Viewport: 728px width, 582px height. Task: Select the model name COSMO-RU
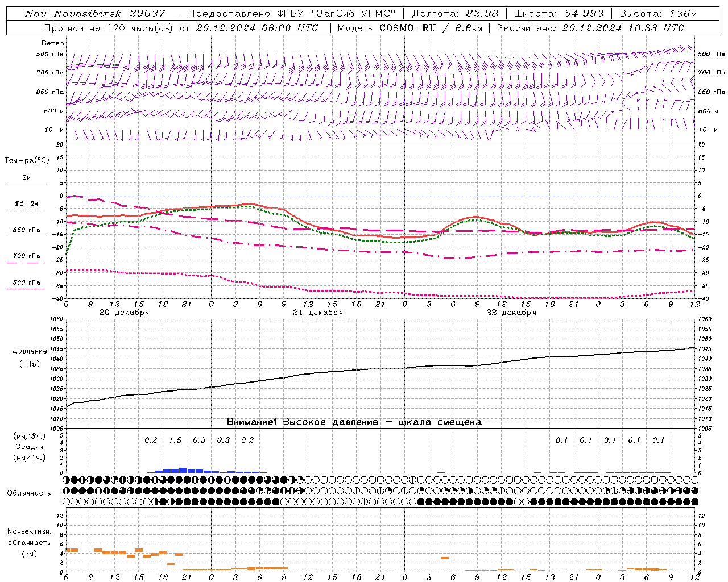pyautogui.click(x=408, y=28)
